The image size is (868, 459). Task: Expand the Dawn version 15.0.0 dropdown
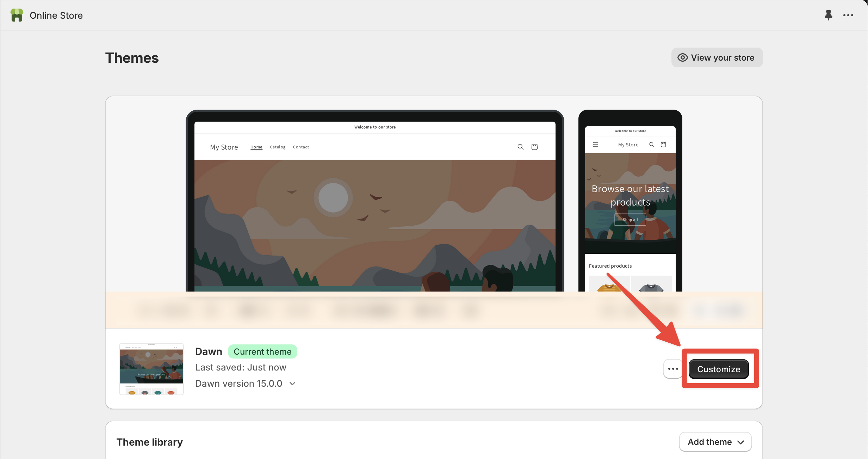point(293,383)
